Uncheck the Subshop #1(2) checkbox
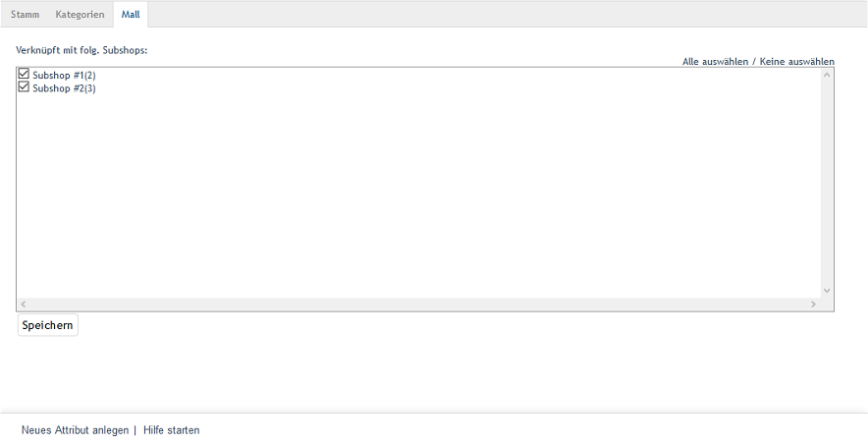Screen dimensions: 868x446 (25, 74)
